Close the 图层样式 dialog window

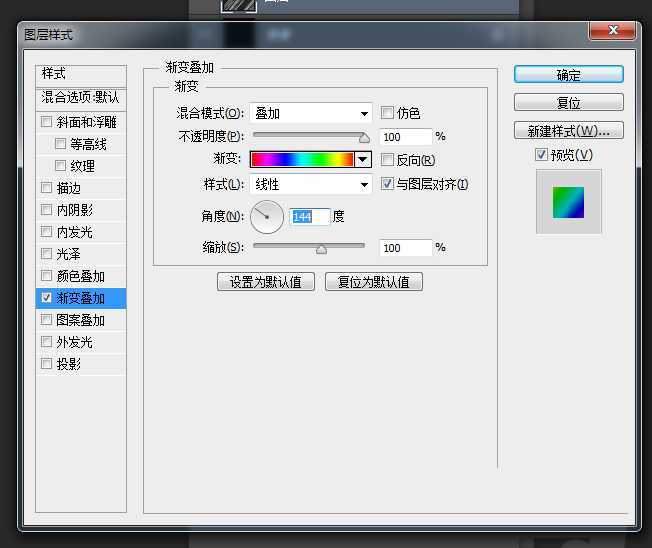coord(611,33)
